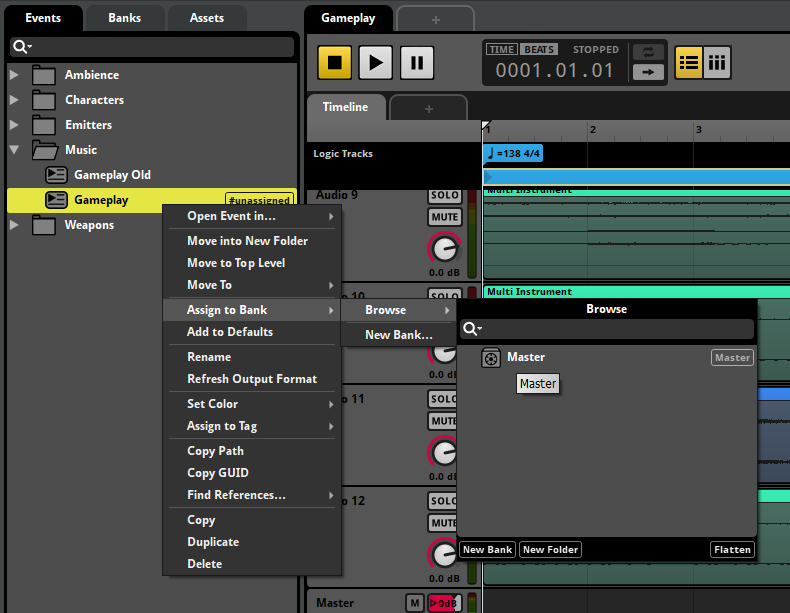Screen dimensions: 790x613
Task: Click the Stop transport button
Action: click(x=335, y=62)
